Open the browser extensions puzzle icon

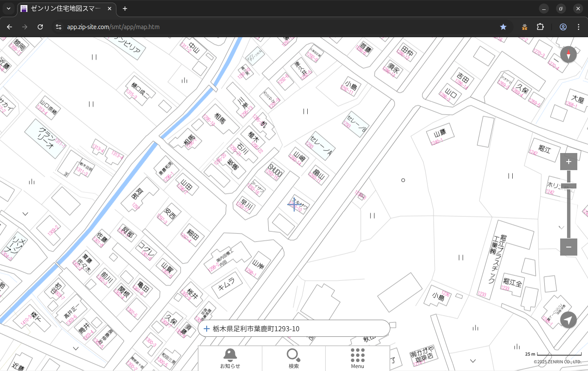click(x=540, y=27)
